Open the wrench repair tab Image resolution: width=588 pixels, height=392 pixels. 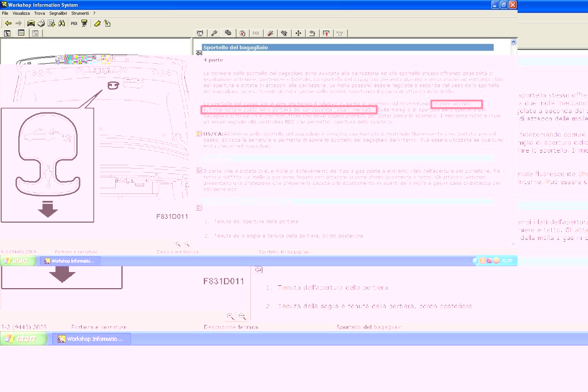tap(214, 33)
